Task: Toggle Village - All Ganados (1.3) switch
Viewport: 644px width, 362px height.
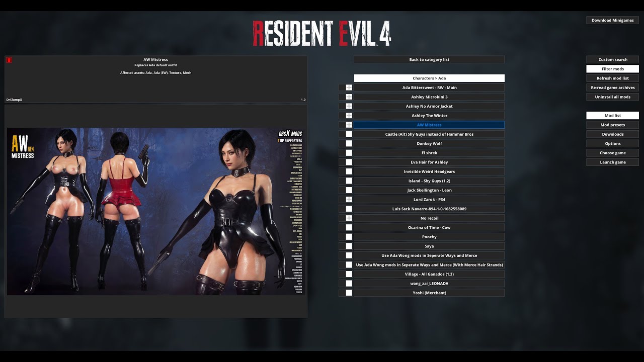Action: pos(349,274)
